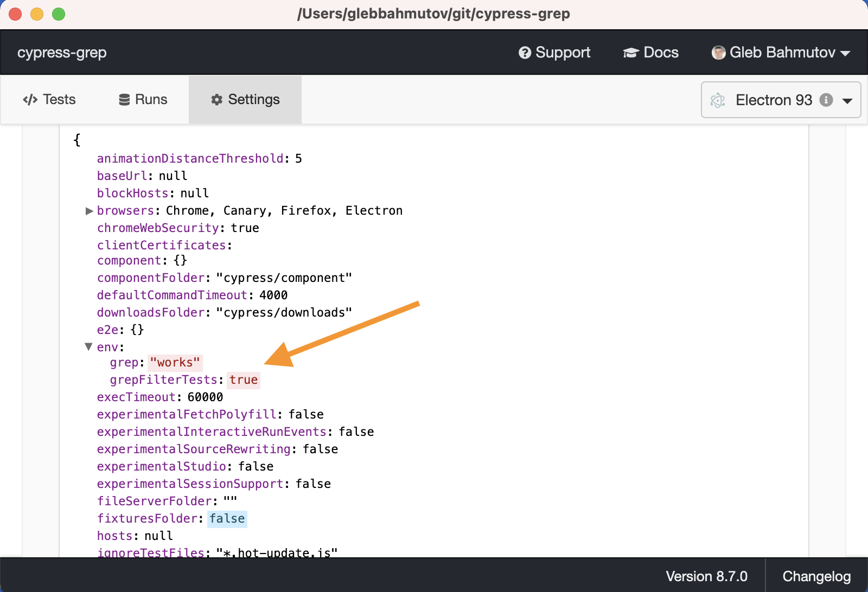Click the cypress-grep project name
The width and height of the screenshot is (868, 592).
(62, 53)
